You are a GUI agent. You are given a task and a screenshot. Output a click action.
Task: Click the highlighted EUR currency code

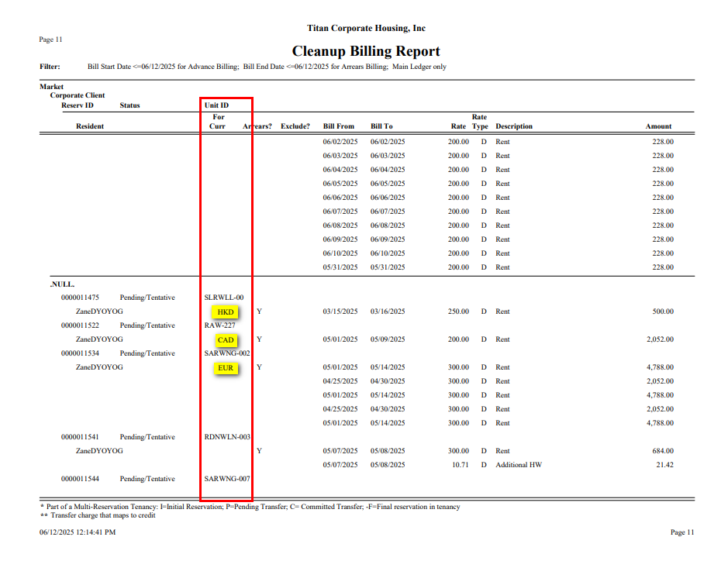coord(226,368)
